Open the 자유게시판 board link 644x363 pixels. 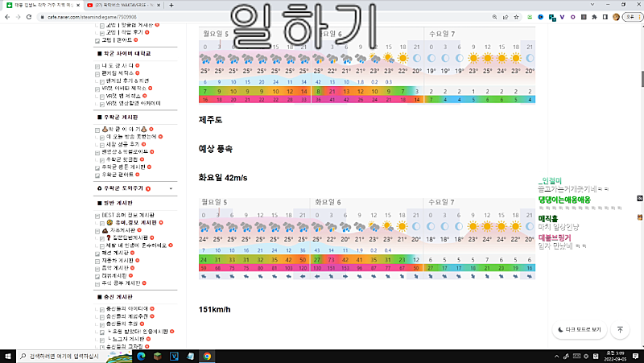pyautogui.click(x=122, y=229)
